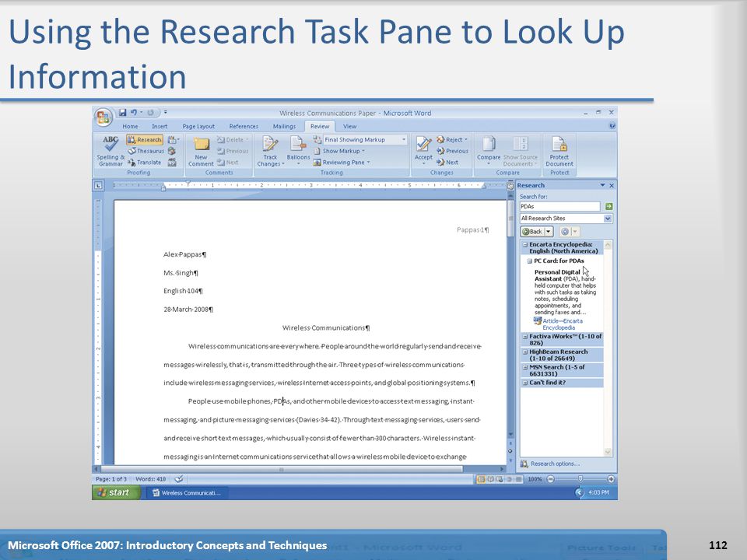Adjust the zoom slider handle
Viewport: 747px width, 560px height.
tap(580, 478)
